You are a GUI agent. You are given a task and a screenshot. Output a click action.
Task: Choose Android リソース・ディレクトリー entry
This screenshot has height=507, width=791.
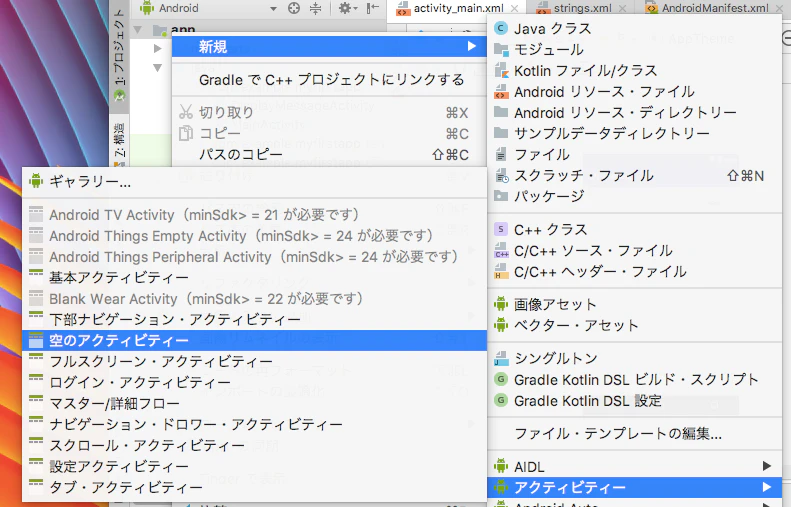635,112
